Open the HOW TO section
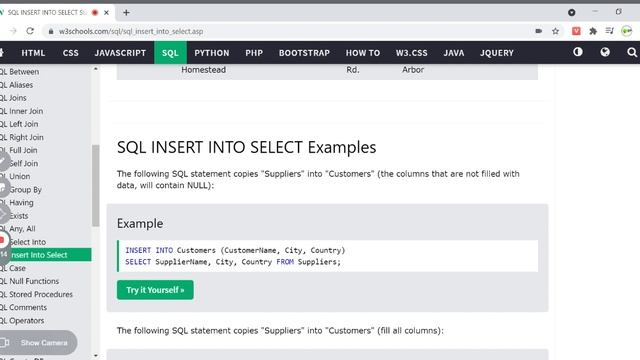The image size is (640, 360). point(362,53)
